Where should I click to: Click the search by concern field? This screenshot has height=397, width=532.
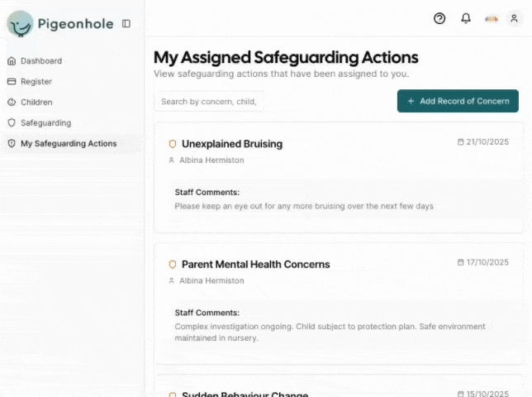208,102
